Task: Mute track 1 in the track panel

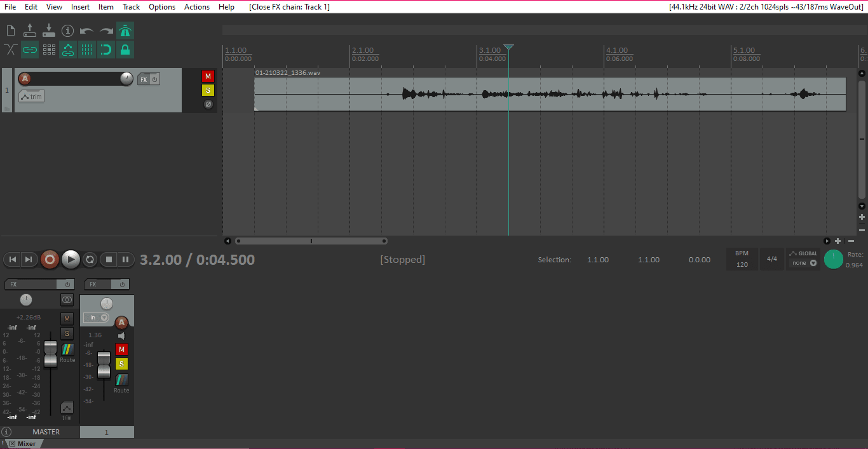Action: 208,76
